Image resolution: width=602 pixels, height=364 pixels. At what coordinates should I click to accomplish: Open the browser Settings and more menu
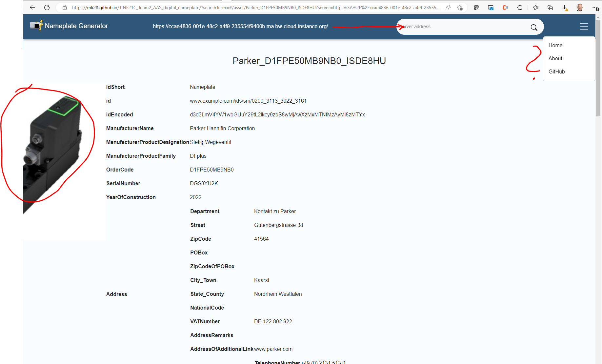(595, 8)
